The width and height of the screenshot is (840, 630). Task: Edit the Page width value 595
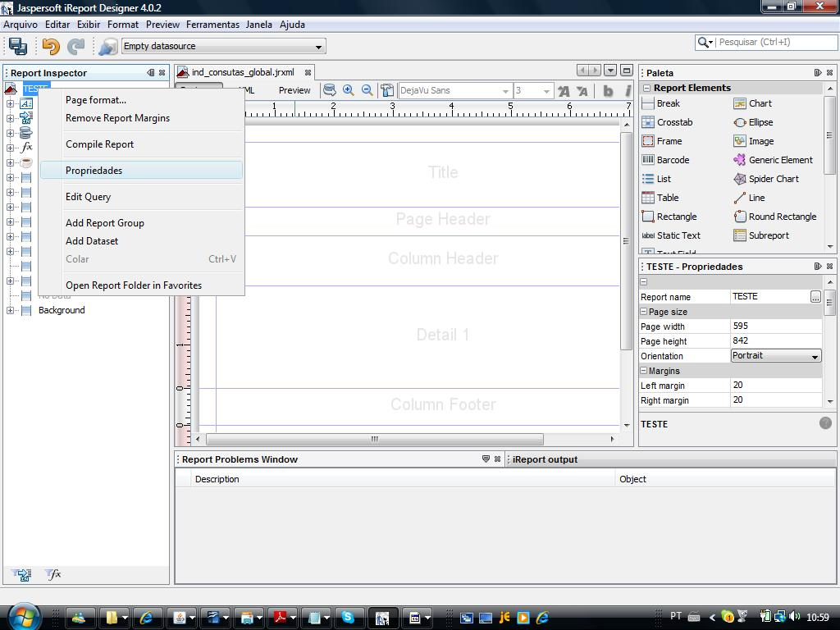[x=776, y=326]
